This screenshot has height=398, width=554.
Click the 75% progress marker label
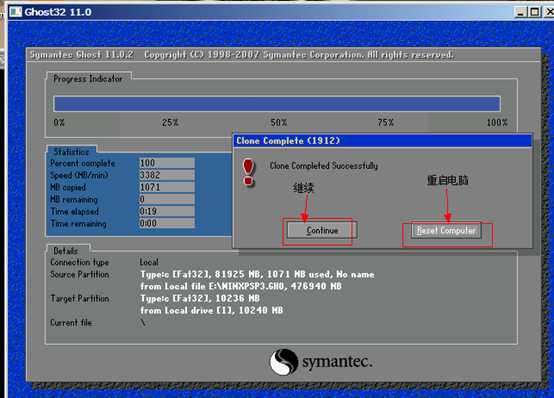(385, 123)
